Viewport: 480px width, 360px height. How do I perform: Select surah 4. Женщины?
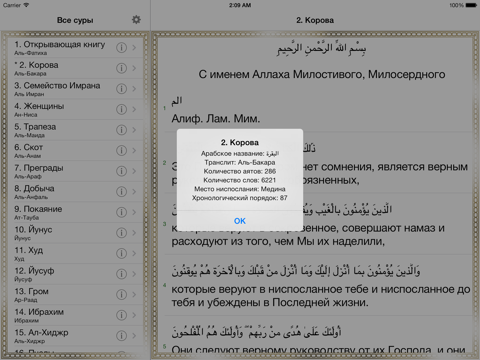point(75,109)
